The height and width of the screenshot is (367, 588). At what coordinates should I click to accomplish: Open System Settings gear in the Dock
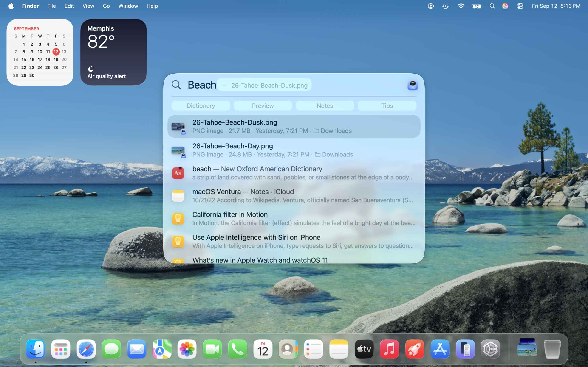click(490, 349)
